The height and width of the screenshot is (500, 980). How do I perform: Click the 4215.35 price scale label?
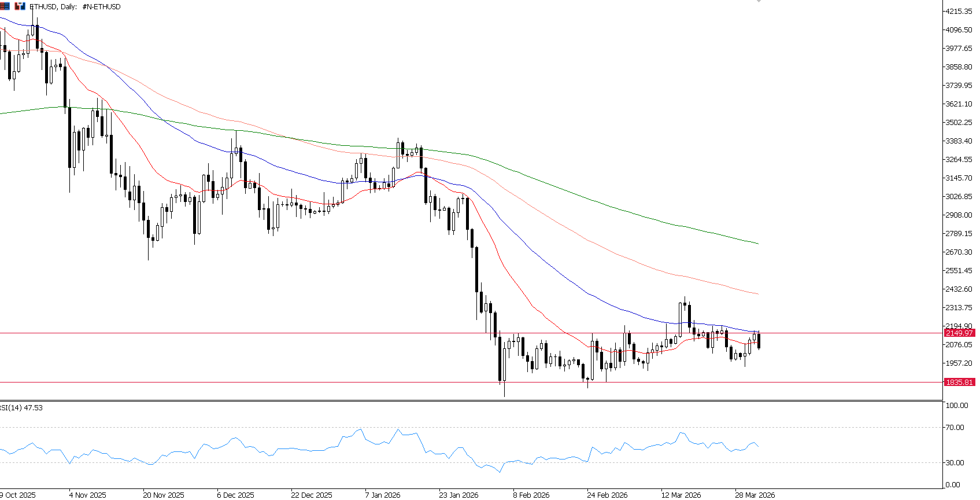(x=959, y=12)
